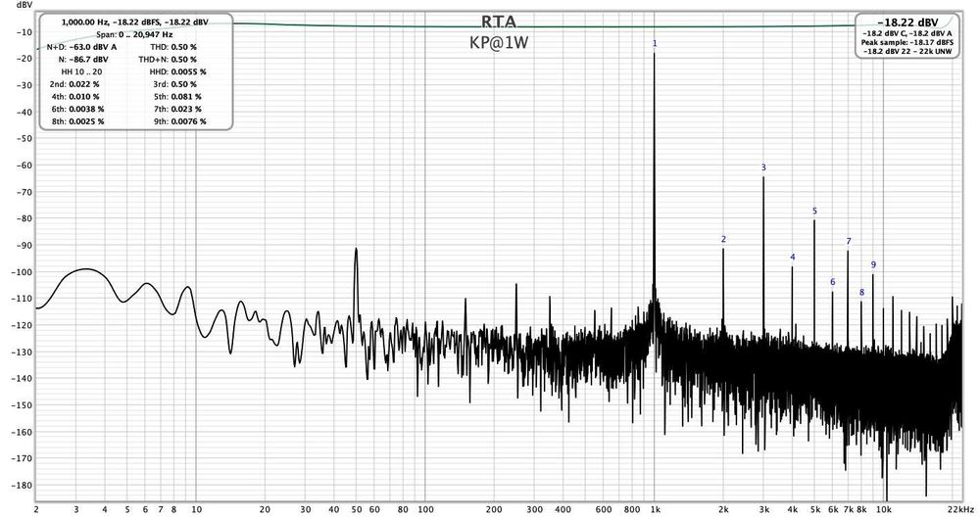Image resolution: width=980 pixels, height=518 pixels.
Task: Click the "HH 10 .. 20" entry
Action: 81,71
